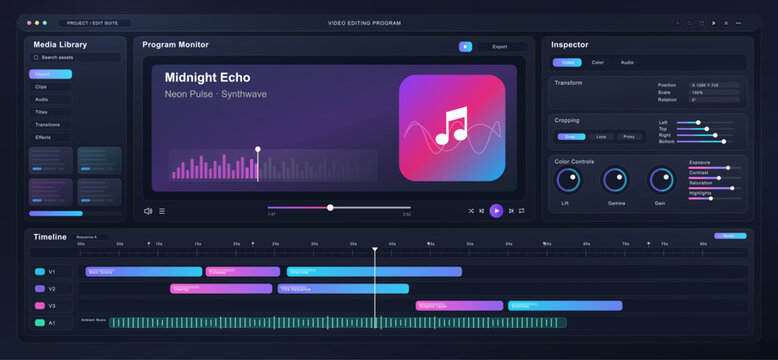The width and height of the screenshot is (778, 360).
Task: Click the Sequence A dropdown in Timeline
Action: pos(89,237)
